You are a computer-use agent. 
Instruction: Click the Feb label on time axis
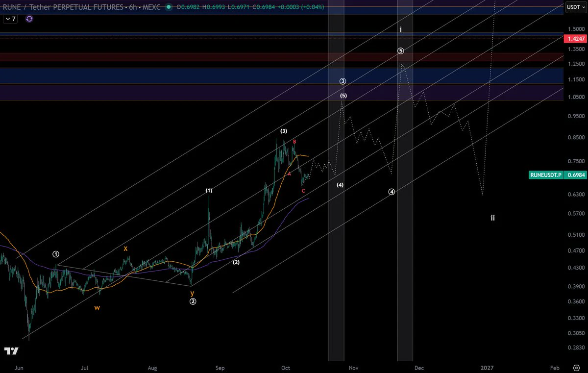[555, 368]
